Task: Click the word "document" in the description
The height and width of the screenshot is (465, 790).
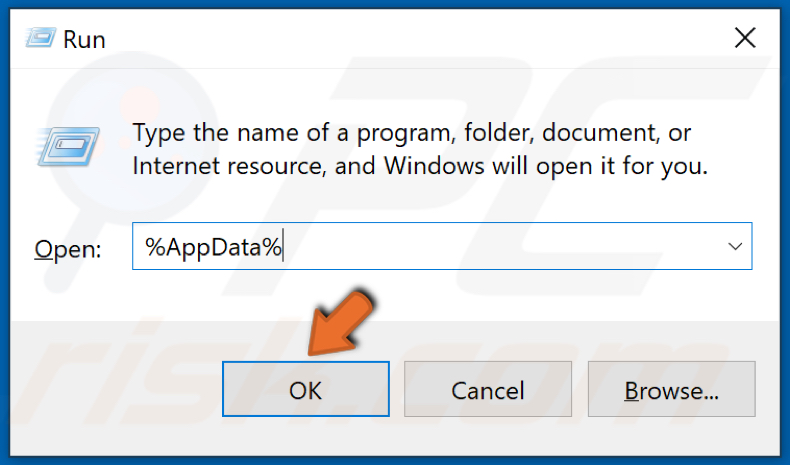Action: [x=600, y=133]
